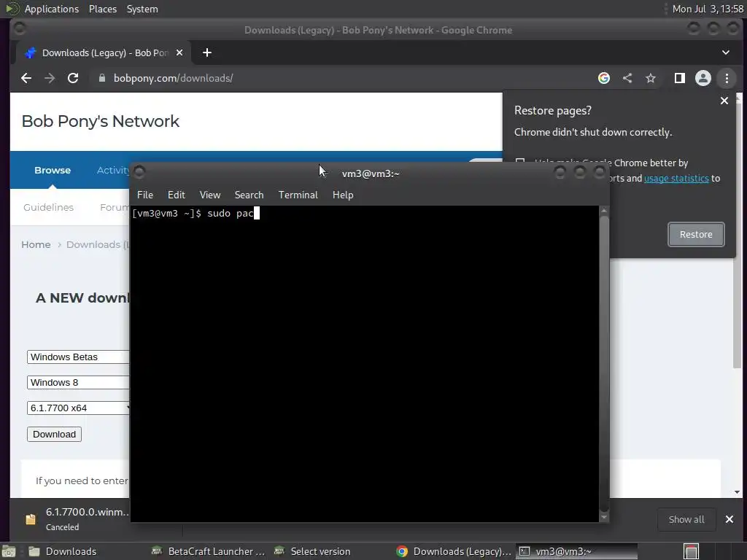Image resolution: width=747 pixels, height=560 pixels.
Task: Open the terminal window menu icon
Action: [139, 172]
